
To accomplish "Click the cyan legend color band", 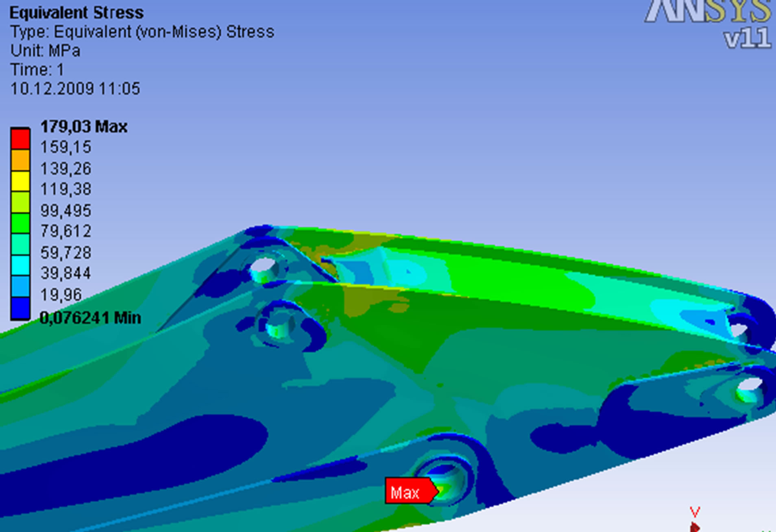I will tap(20, 266).
